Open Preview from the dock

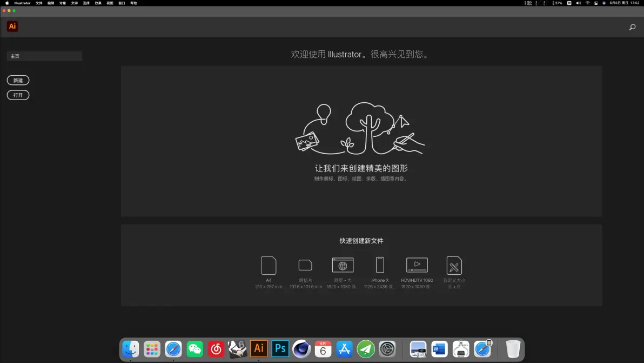(x=418, y=349)
